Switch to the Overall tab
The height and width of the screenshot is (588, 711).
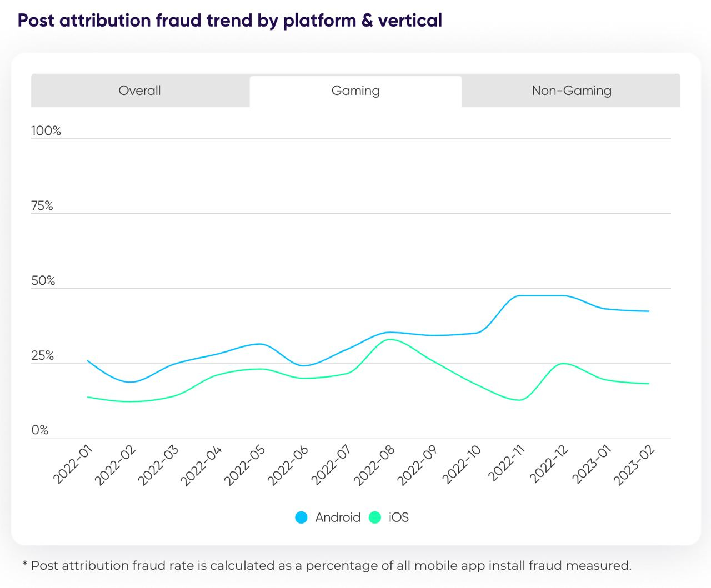139,91
